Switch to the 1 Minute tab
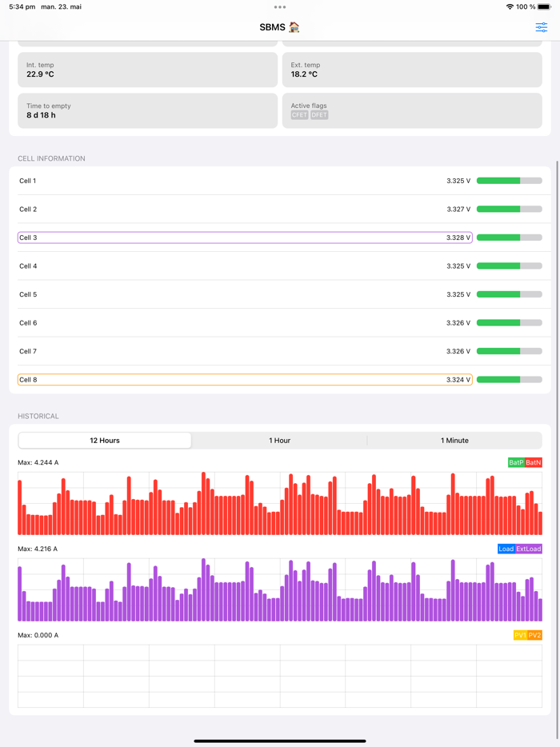 (454, 440)
